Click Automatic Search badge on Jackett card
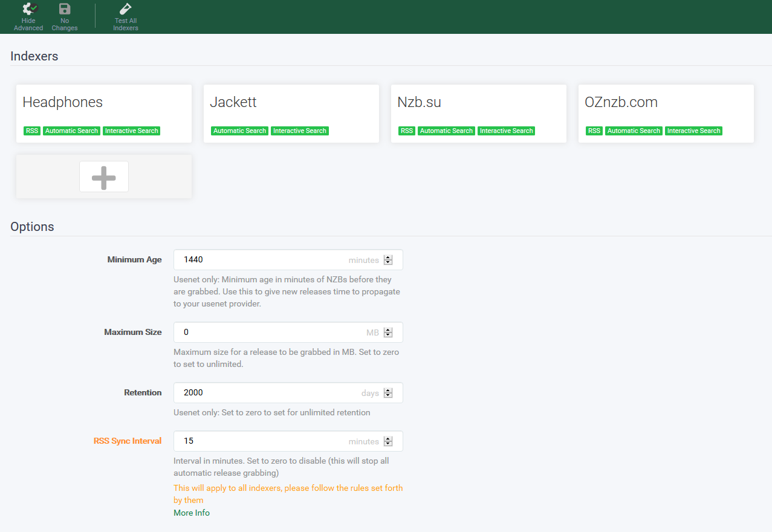Image resolution: width=772 pixels, height=532 pixels. click(239, 131)
